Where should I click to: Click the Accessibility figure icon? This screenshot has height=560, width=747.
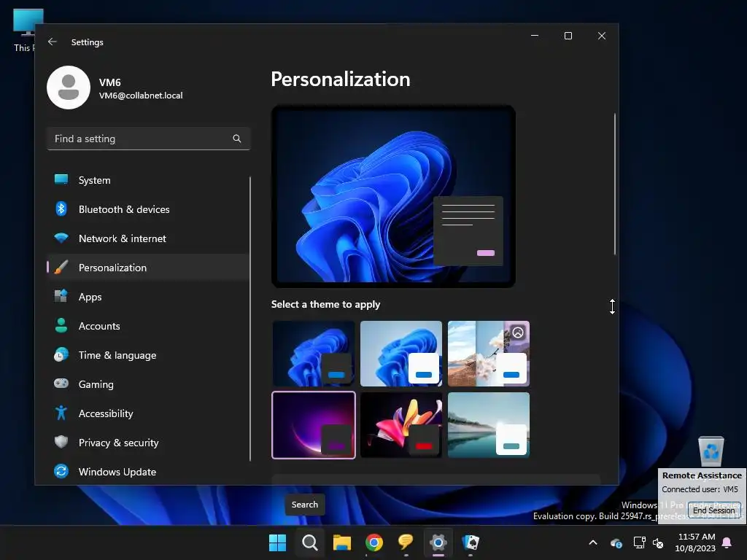(61, 413)
